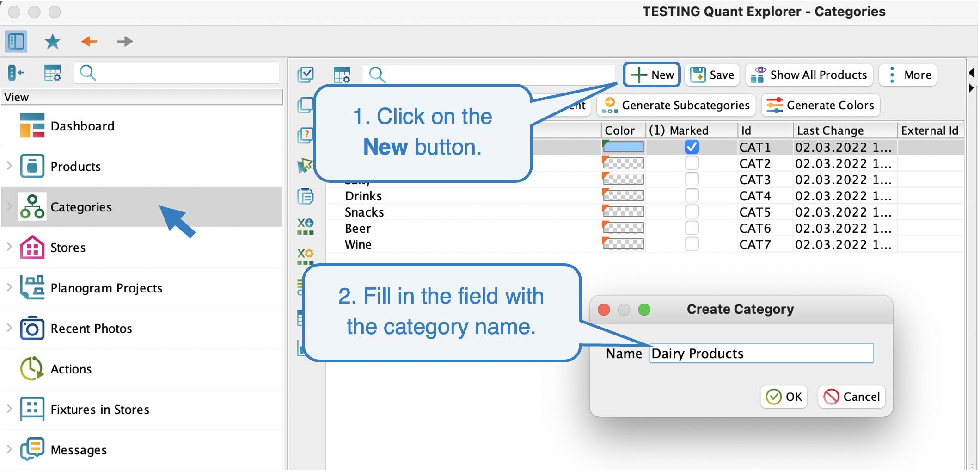Cancel the Create Category dialog
This screenshot has width=980, height=472.
pos(851,397)
